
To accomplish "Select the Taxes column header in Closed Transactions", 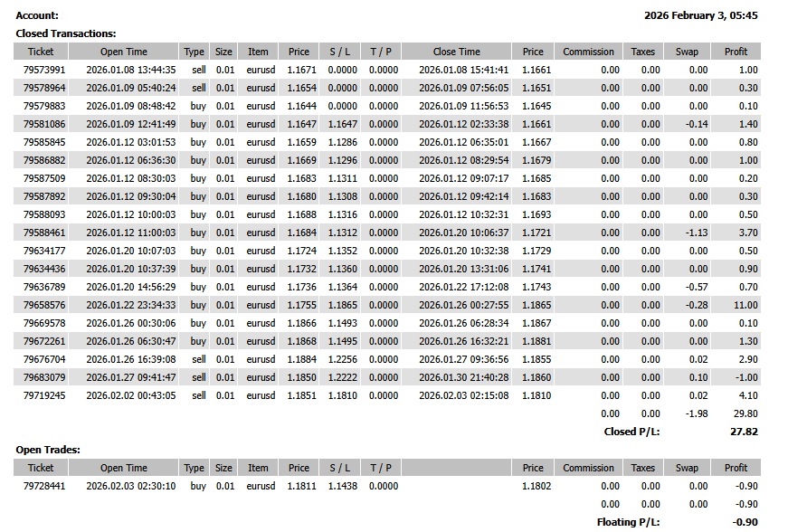I will (x=642, y=52).
